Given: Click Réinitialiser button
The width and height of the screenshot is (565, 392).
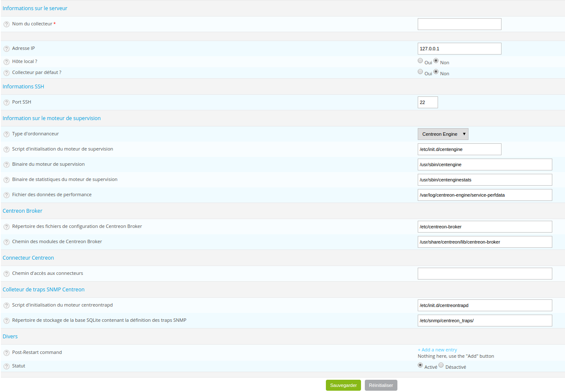Looking at the screenshot, I should point(381,385).
